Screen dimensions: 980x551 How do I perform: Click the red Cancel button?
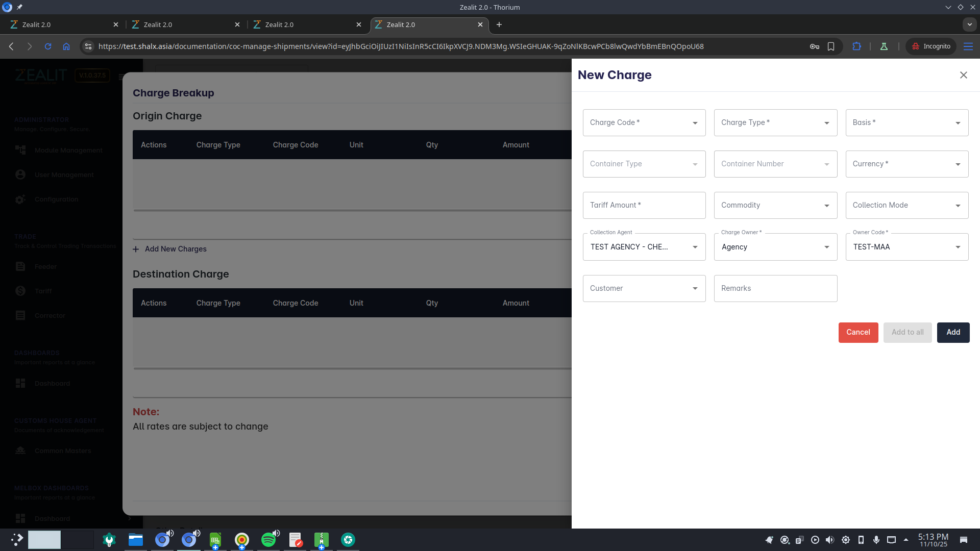point(858,333)
